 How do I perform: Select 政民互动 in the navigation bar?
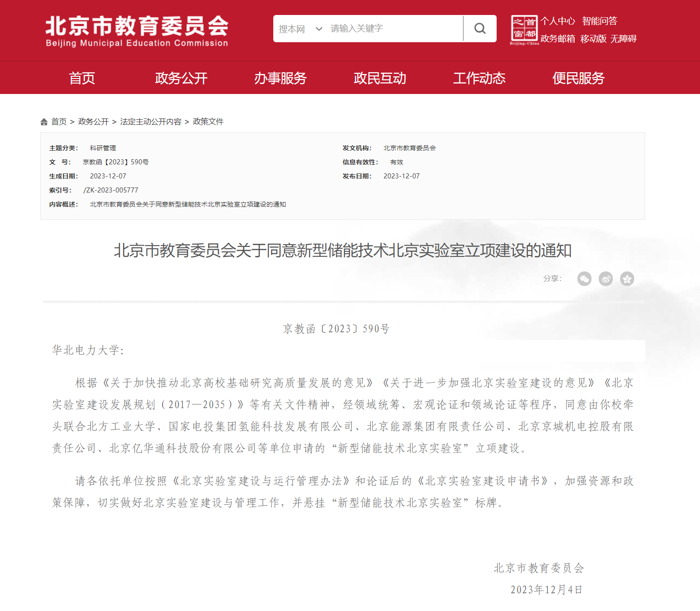(x=380, y=78)
